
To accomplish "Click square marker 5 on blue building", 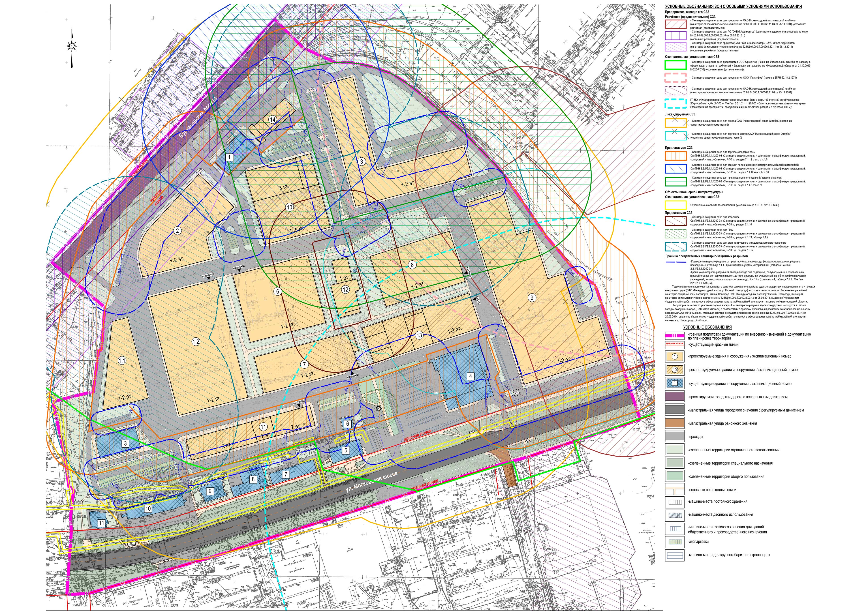I will click(346, 450).
